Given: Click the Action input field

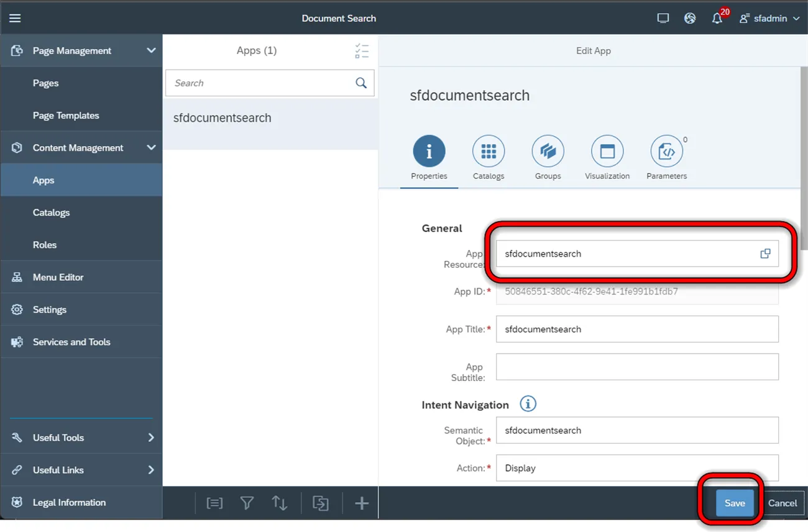Looking at the screenshot, I should click(x=637, y=468).
